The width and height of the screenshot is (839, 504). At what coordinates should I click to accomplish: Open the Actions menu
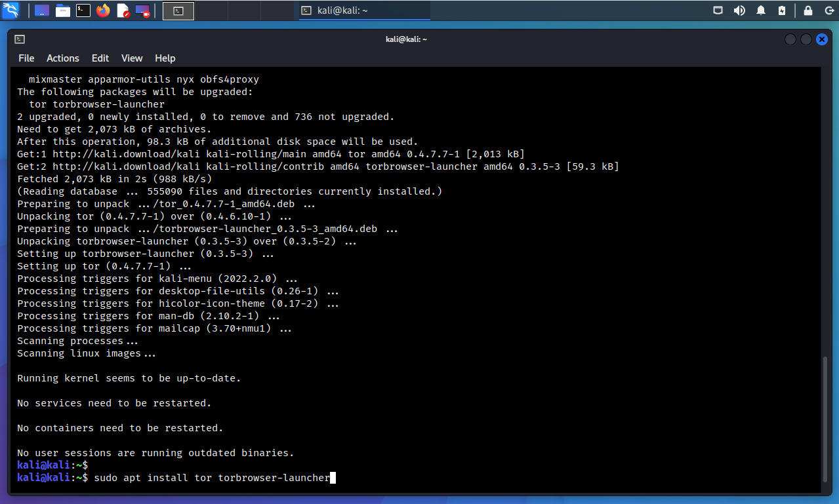click(x=63, y=58)
